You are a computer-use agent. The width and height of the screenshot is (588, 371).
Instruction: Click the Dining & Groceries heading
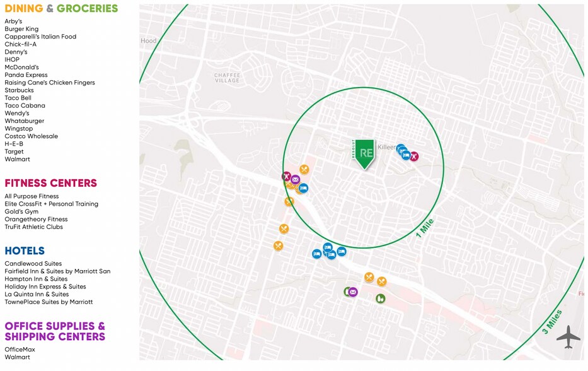pos(61,9)
